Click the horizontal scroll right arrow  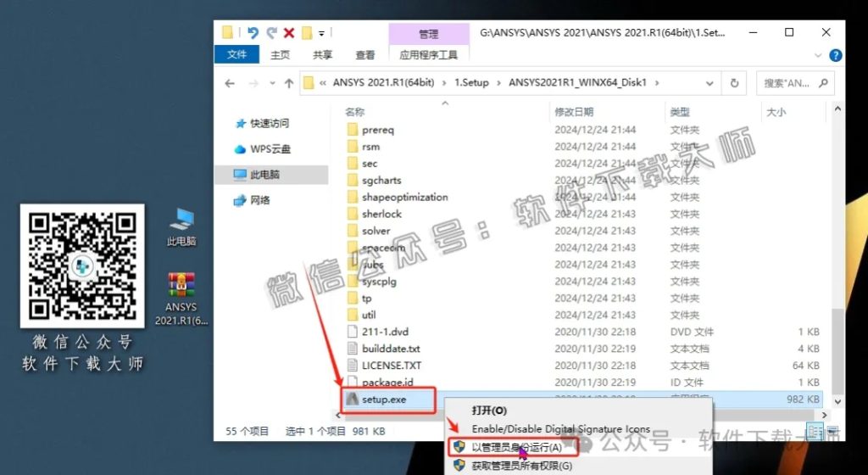coord(824,416)
